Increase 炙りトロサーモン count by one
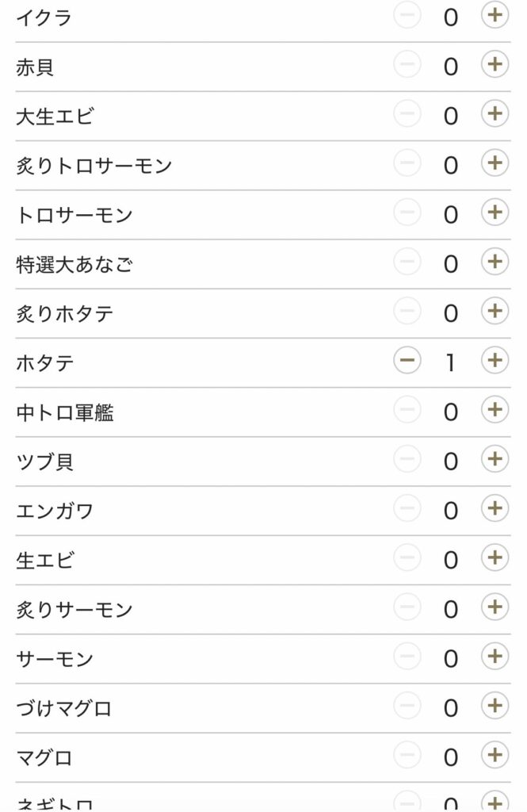 pos(495,165)
